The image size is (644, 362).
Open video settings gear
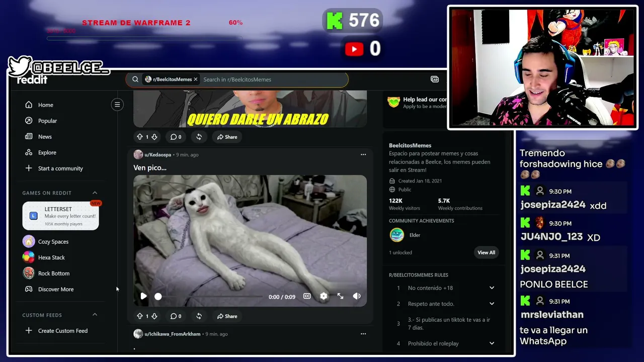coord(324,296)
